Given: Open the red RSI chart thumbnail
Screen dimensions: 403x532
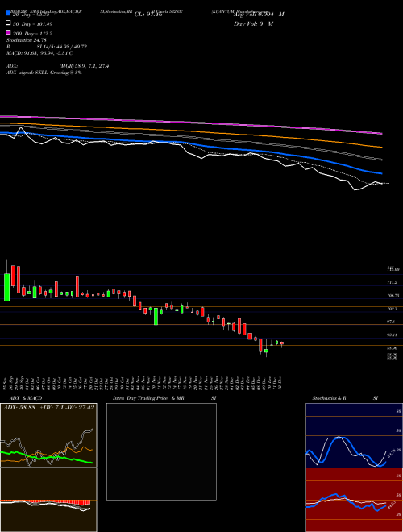Looking at the screenshot, I should coord(354,500).
